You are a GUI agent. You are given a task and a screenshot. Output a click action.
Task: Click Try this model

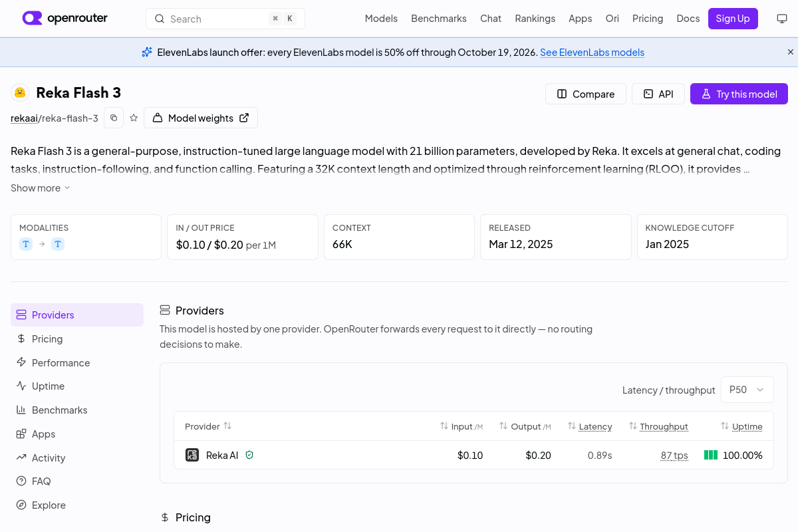739,94
